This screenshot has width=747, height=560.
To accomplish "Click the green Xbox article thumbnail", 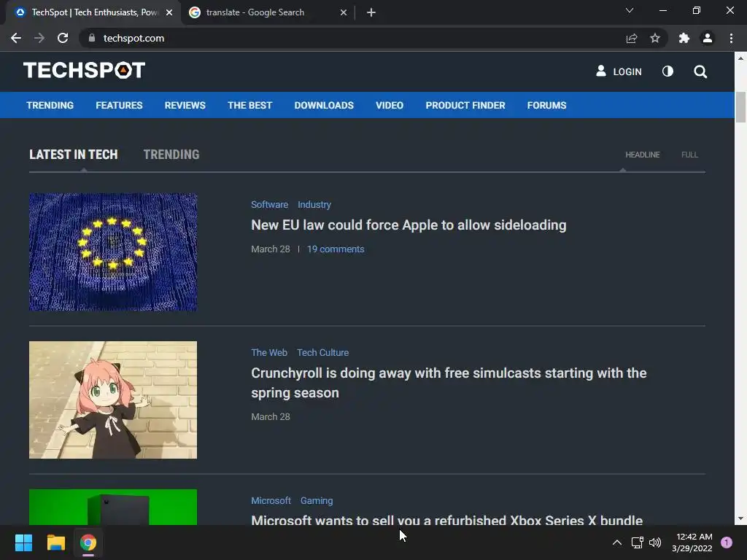I will [x=113, y=507].
